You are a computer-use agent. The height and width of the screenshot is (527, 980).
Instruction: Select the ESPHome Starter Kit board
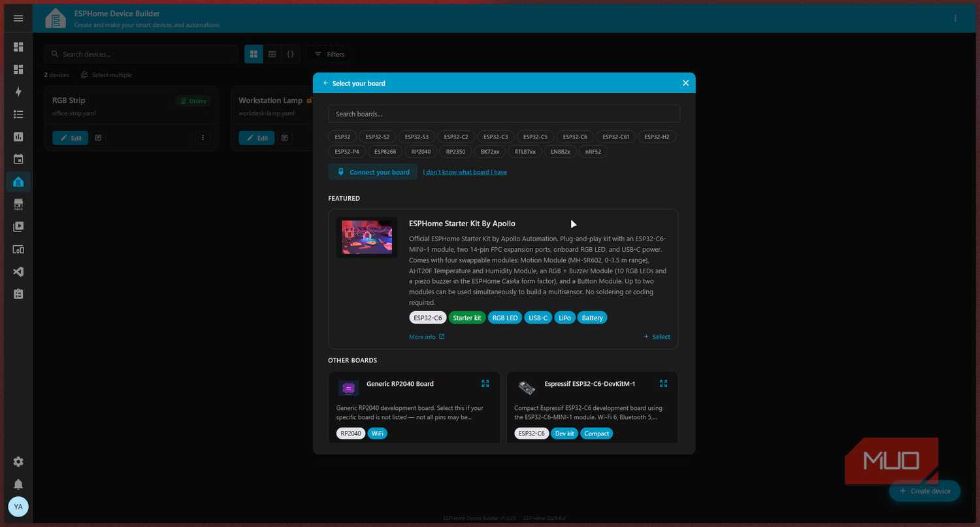(657, 337)
